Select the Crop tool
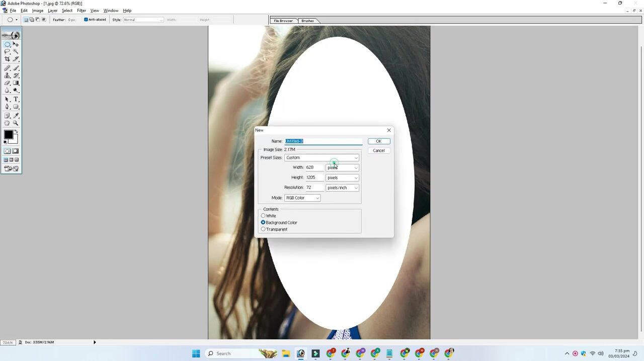Viewport: 644px width, 361px height. pos(7,59)
